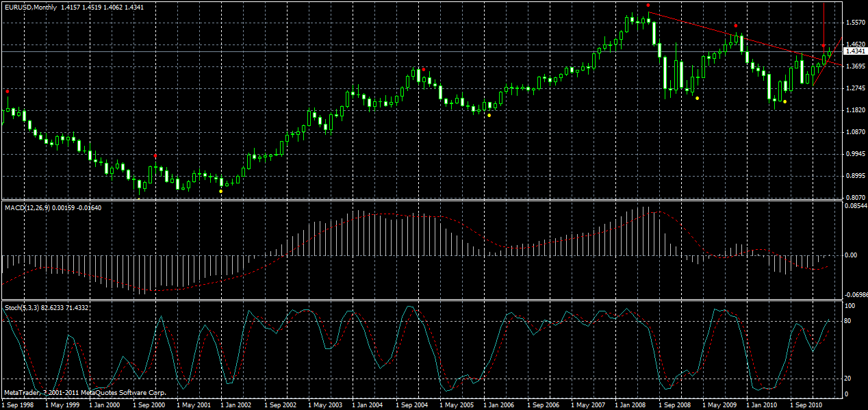868x410 pixels.
Task: Select the horizontal line at the current price
Action: point(411,51)
